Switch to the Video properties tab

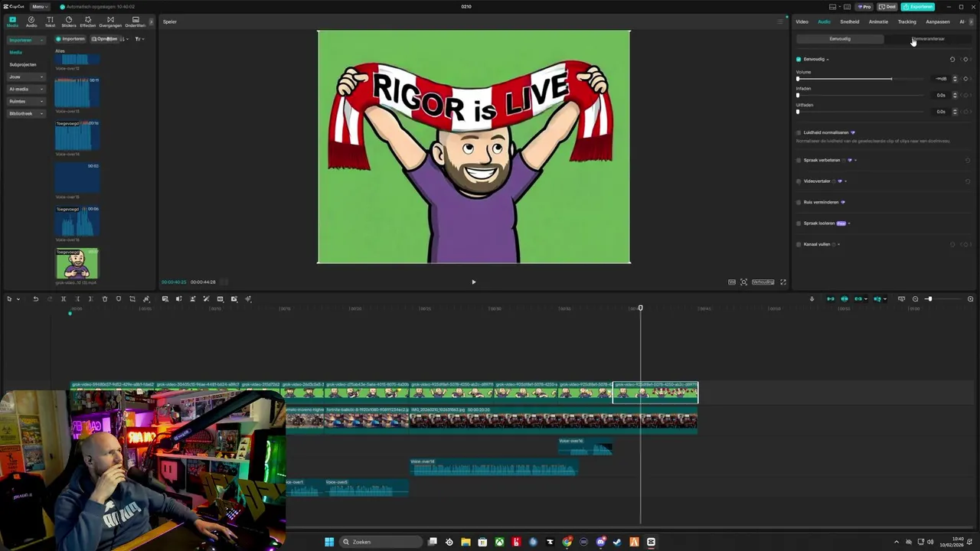[x=802, y=21]
